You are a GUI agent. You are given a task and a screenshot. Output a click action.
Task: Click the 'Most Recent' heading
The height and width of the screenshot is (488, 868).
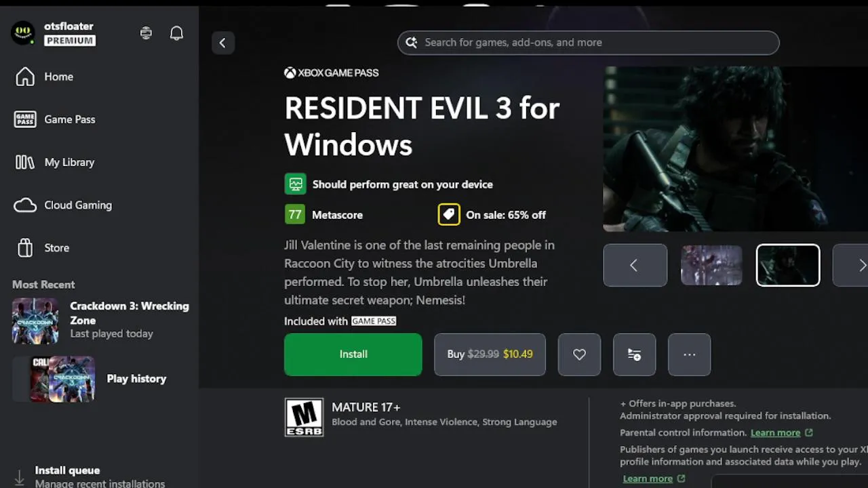pos(43,285)
